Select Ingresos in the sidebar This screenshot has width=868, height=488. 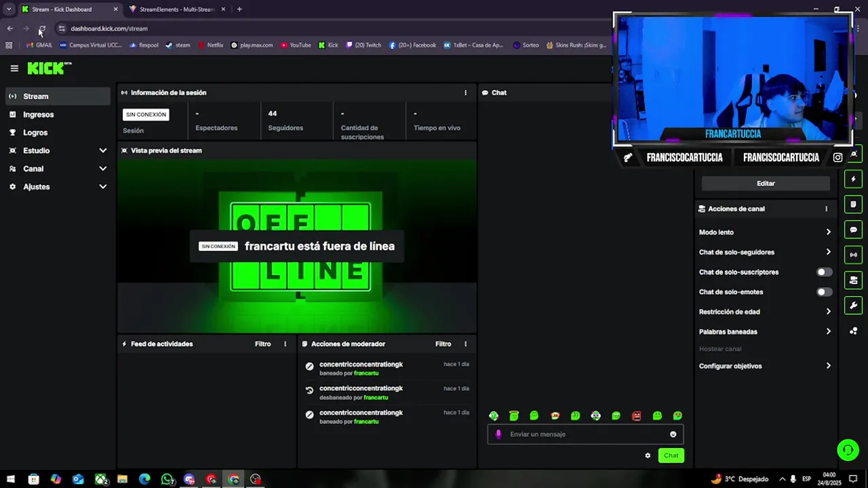coord(58,115)
